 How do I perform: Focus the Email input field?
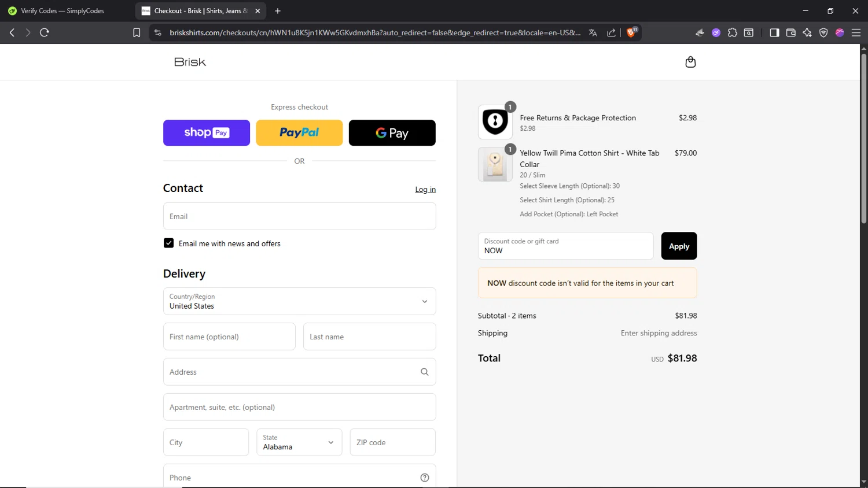[x=299, y=216]
